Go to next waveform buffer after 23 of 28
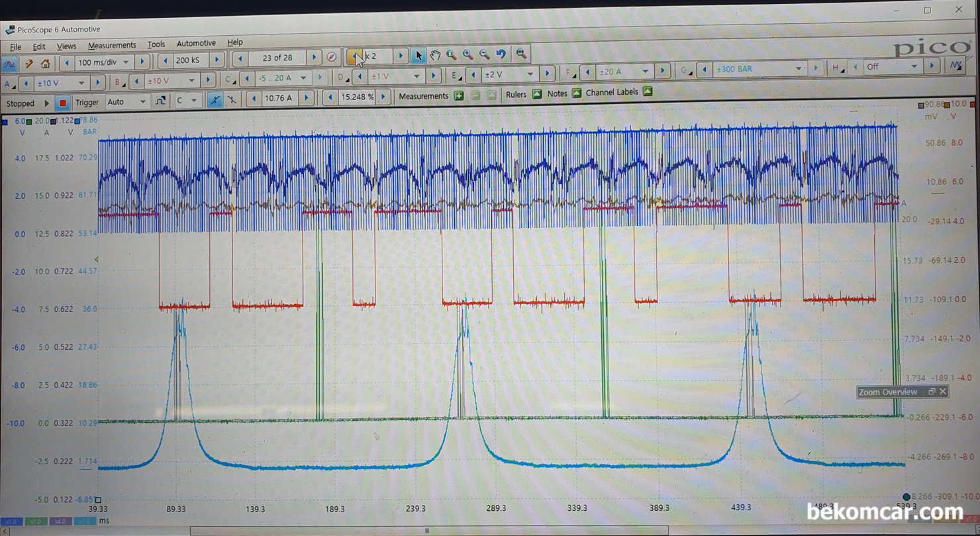980x536 pixels. click(x=315, y=58)
